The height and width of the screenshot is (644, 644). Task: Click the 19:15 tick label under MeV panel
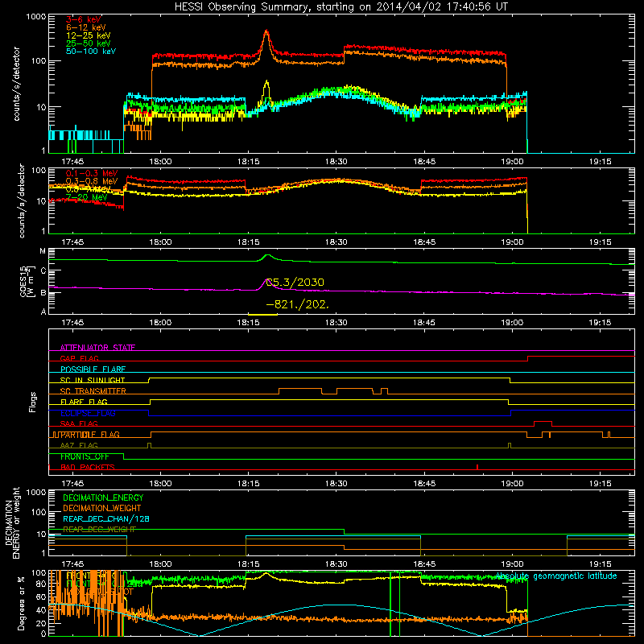click(600, 242)
